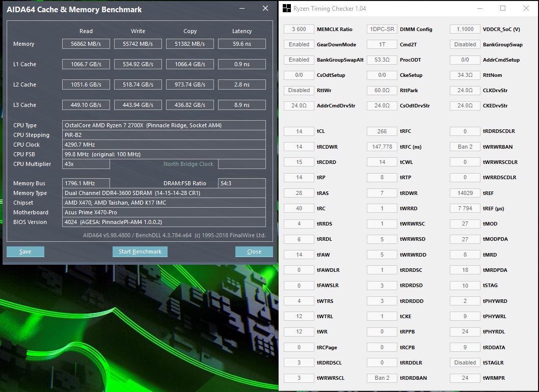The image size is (539, 392).
Task: Click the tWRWRBAN Ban 2 field
Action: point(465,147)
